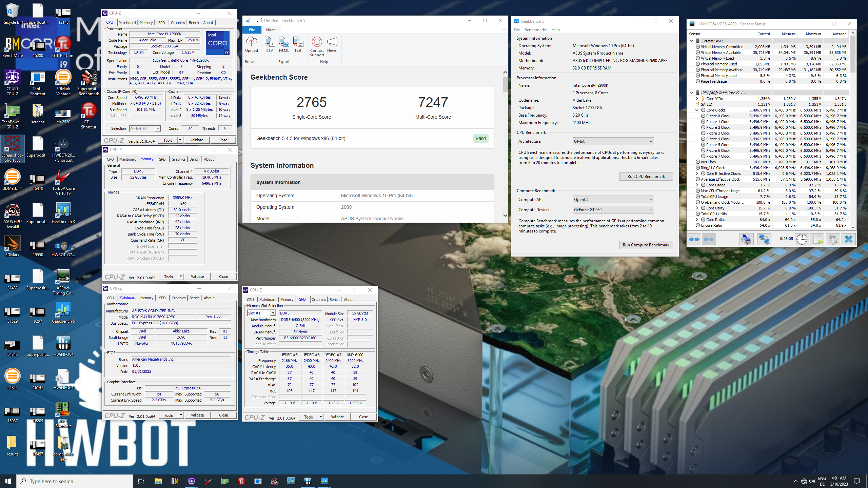Image resolution: width=868 pixels, height=488 pixels.
Task: Switch to SPD tab in CPU-Z Memory window
Action: point(162,159)
